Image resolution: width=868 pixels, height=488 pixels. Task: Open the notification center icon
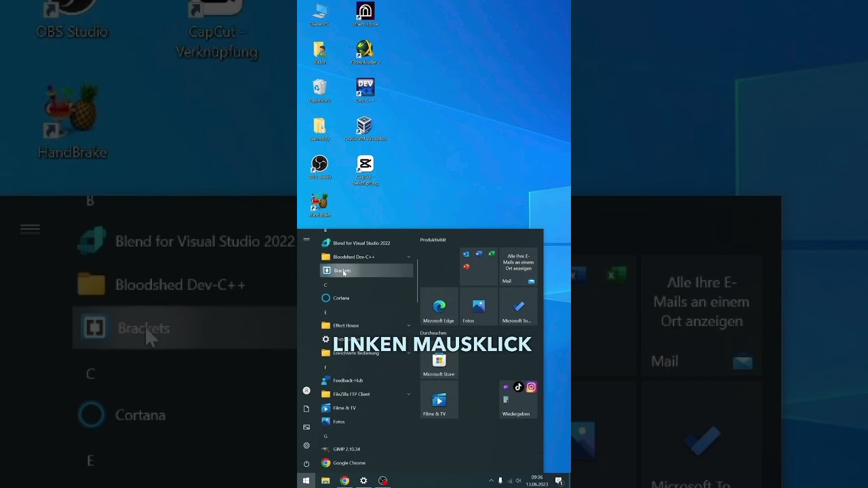coord(559,481)
